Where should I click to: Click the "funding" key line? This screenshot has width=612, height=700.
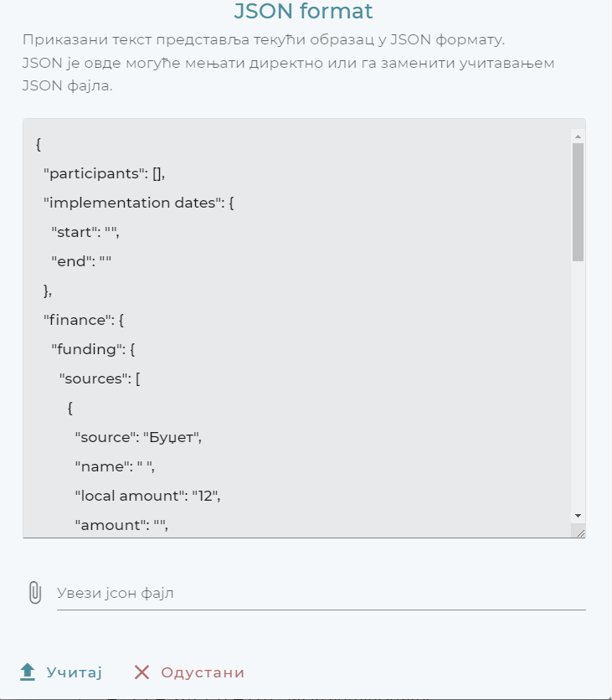pos(94,349)
